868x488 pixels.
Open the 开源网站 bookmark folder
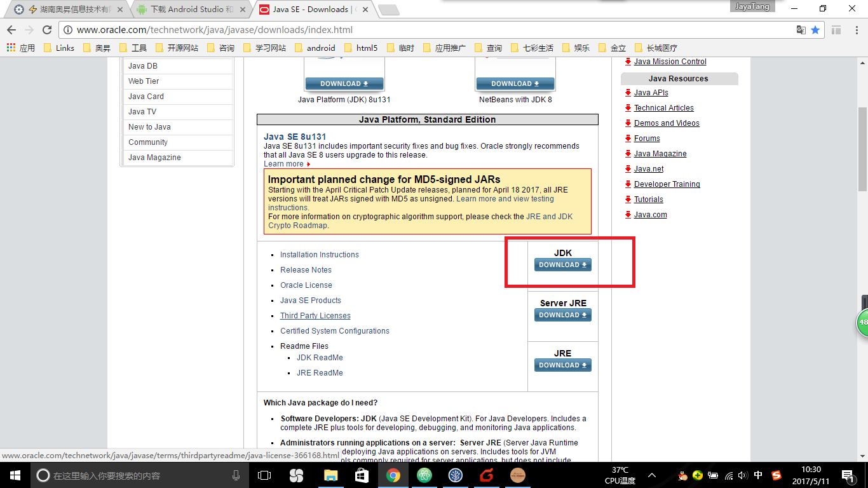coord(176,48)
